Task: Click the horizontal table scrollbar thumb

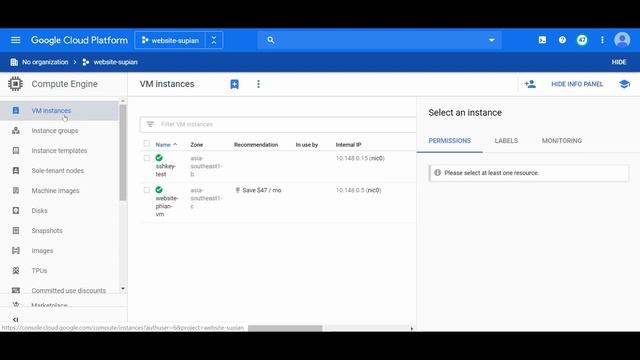Action: (x=285, y=328)
